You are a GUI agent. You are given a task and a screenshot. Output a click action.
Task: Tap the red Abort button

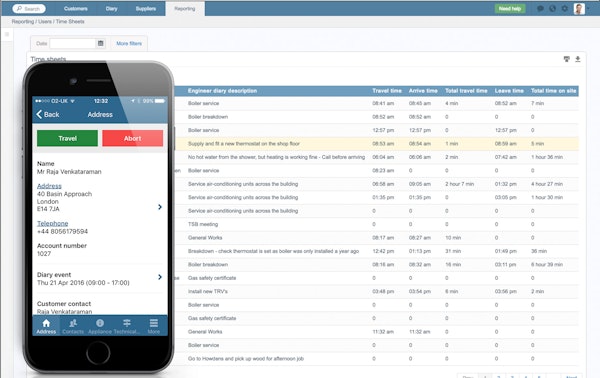pyautogui.click(x=132, y=138)
